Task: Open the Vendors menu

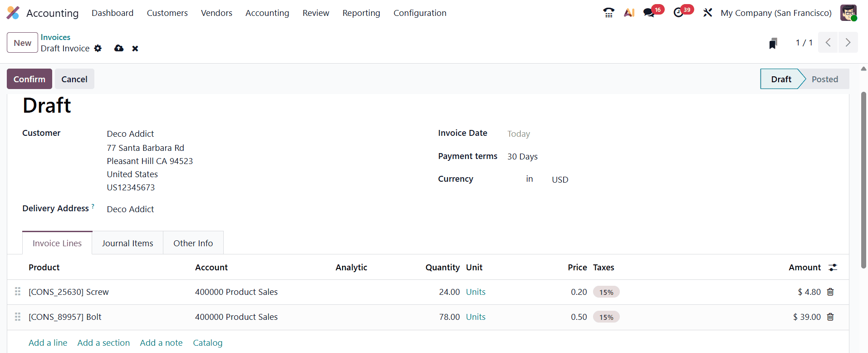Action: coord(216,13)
